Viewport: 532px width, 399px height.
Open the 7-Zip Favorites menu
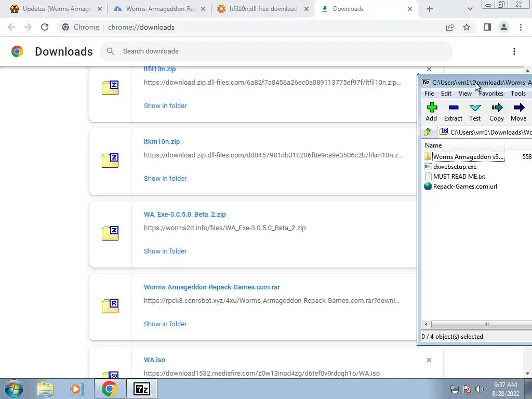coord(491,94)
